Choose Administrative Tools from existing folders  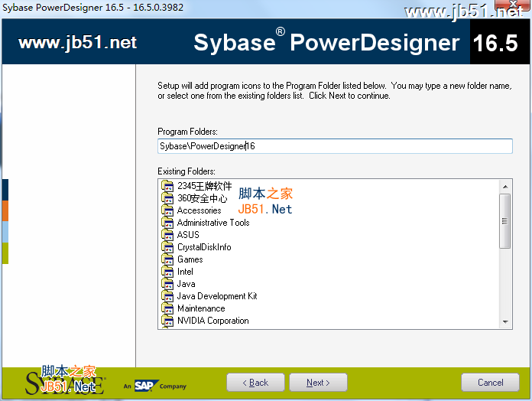click(213, 223)
